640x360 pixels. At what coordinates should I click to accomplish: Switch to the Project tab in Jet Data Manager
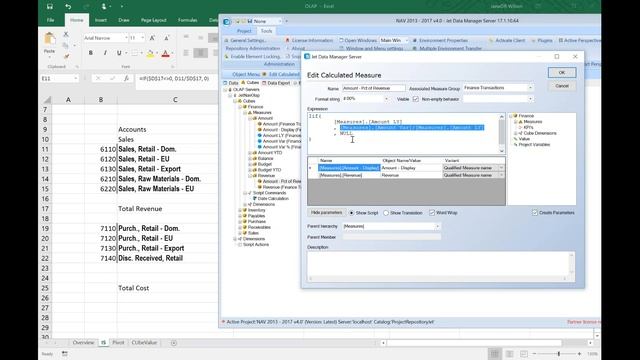click(244, 31)
